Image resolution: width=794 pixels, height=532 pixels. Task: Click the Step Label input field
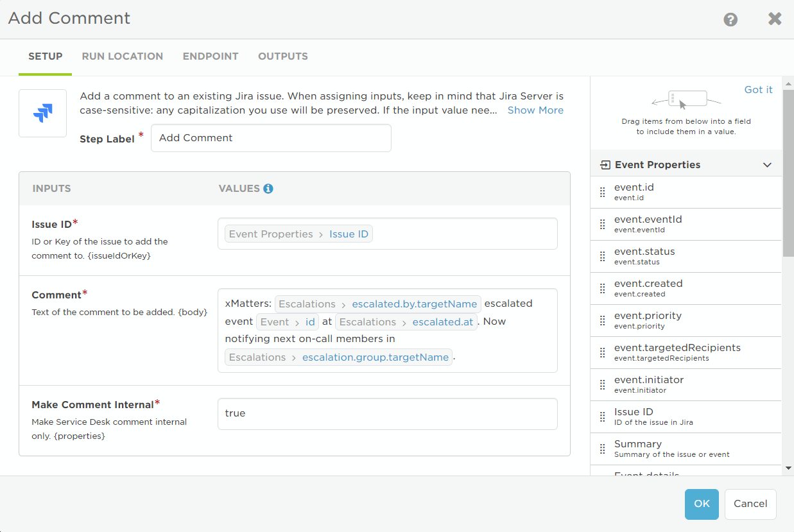pos(271,138)
